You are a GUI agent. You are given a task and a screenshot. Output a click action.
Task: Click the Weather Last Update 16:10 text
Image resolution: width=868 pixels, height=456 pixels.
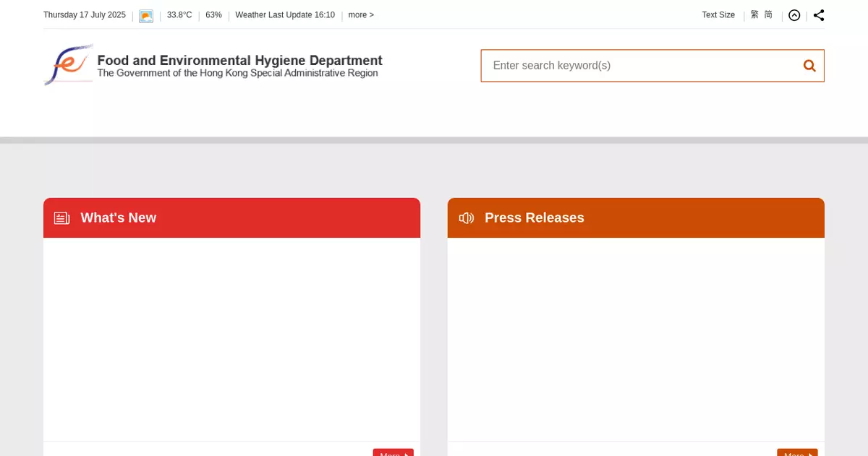(285, 15)
